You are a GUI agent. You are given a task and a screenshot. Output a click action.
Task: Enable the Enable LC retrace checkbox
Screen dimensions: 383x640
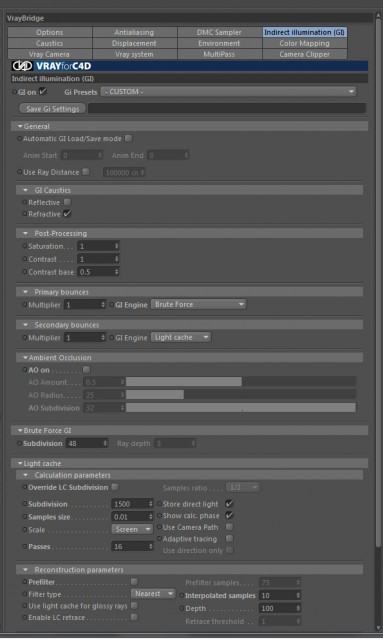(134, 617)
